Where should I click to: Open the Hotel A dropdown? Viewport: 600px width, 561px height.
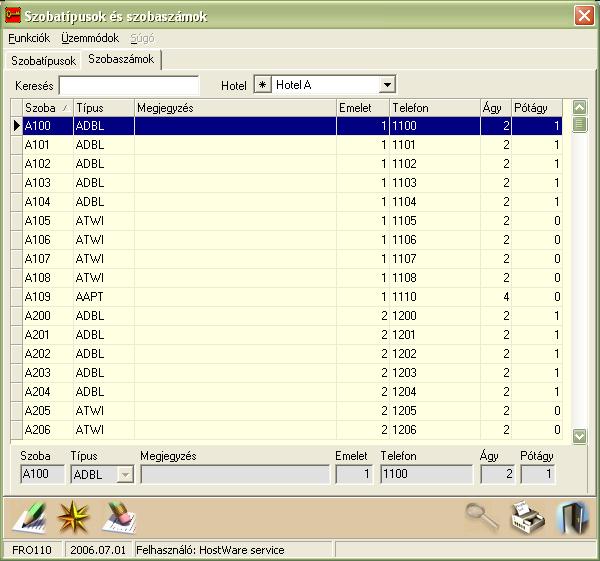pos(387,85)
